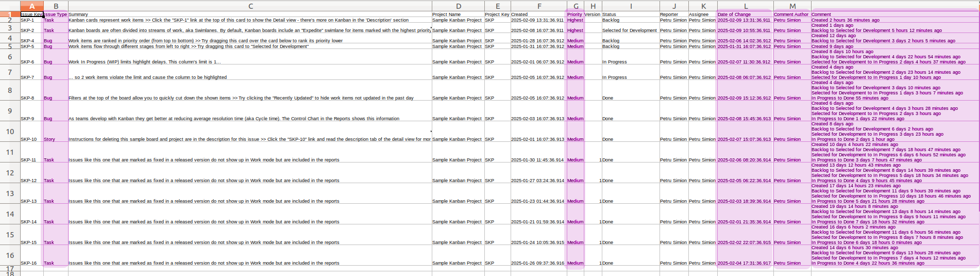Click change date '2025-02-06 14:02:36.912'
This screenshot has height=276, width=980.
745,39
